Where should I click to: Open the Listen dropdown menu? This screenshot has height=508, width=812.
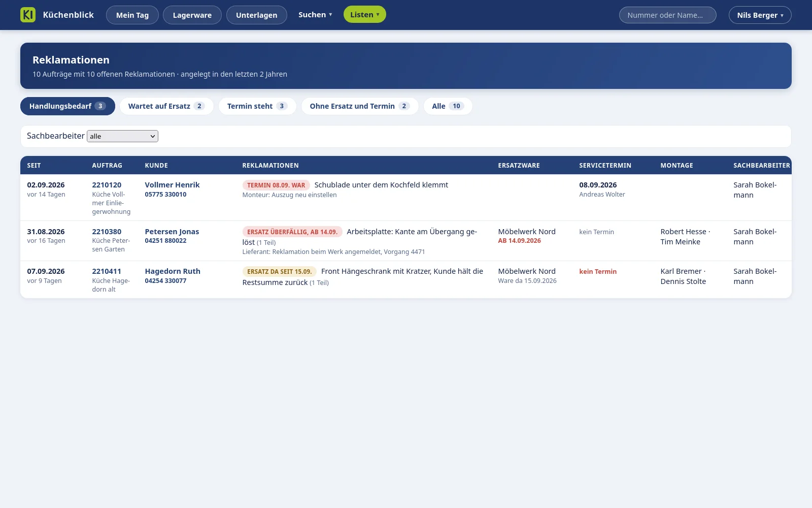coord(365,15)
